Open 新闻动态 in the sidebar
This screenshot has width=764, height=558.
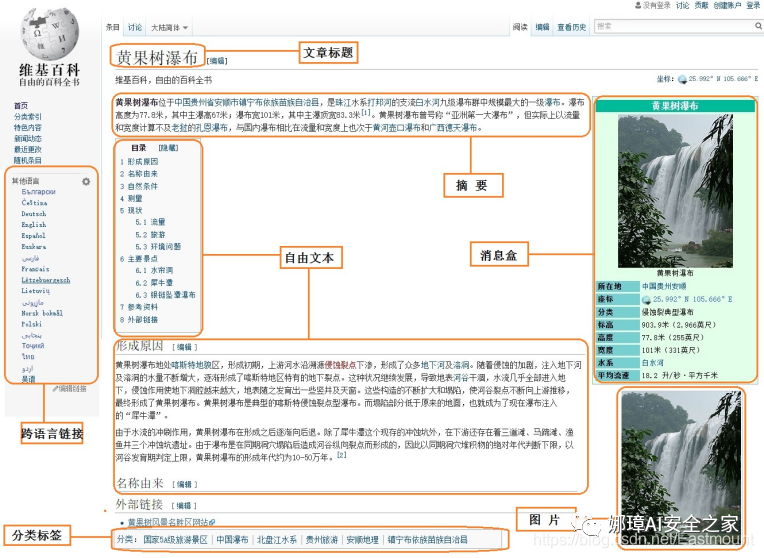pyautogui.click(x=28, y=139)
